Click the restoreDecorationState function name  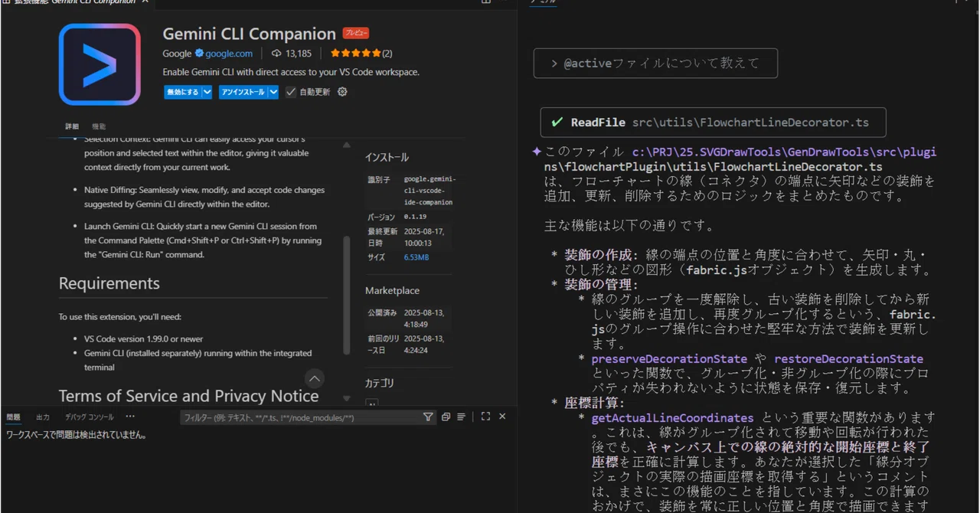[x=848, y=358]
